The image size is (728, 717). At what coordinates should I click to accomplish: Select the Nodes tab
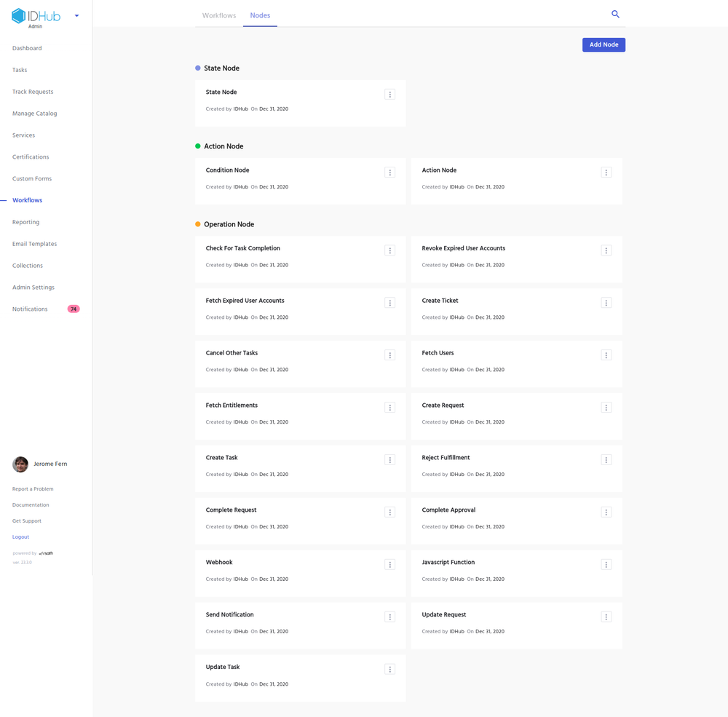click(x=260, y=15)
